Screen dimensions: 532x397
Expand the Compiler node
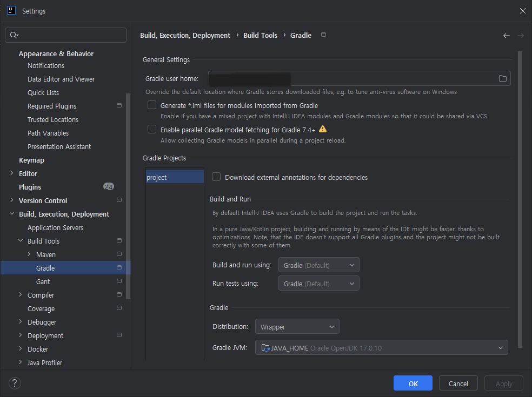[21, 294]
